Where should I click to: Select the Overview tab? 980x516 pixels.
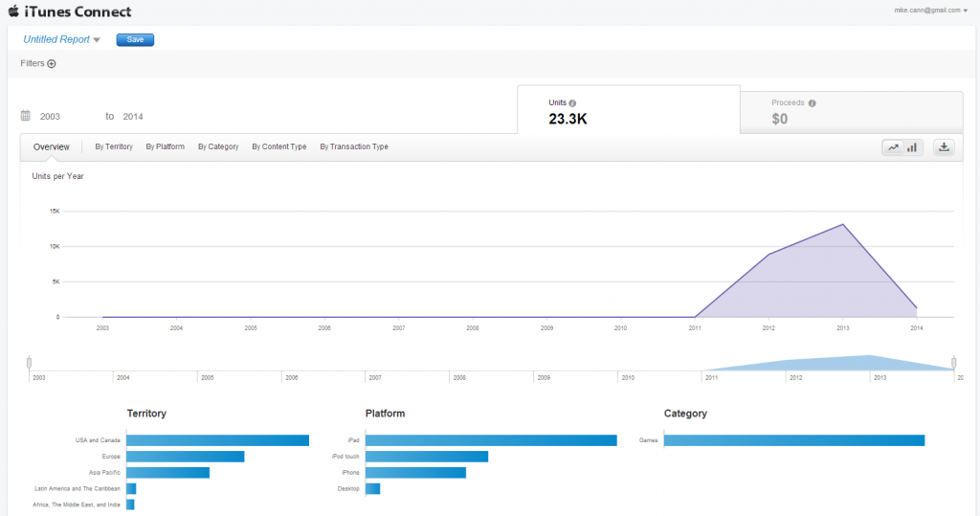click(x=51, y=146)
